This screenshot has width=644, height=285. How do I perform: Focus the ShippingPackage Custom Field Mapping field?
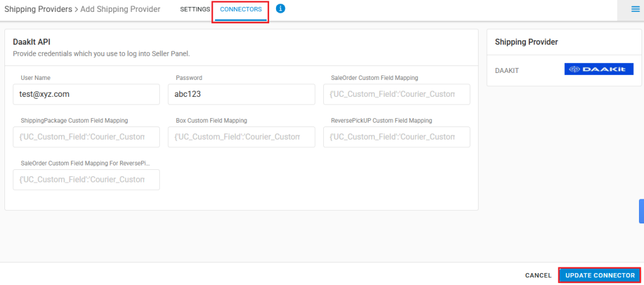86,137
